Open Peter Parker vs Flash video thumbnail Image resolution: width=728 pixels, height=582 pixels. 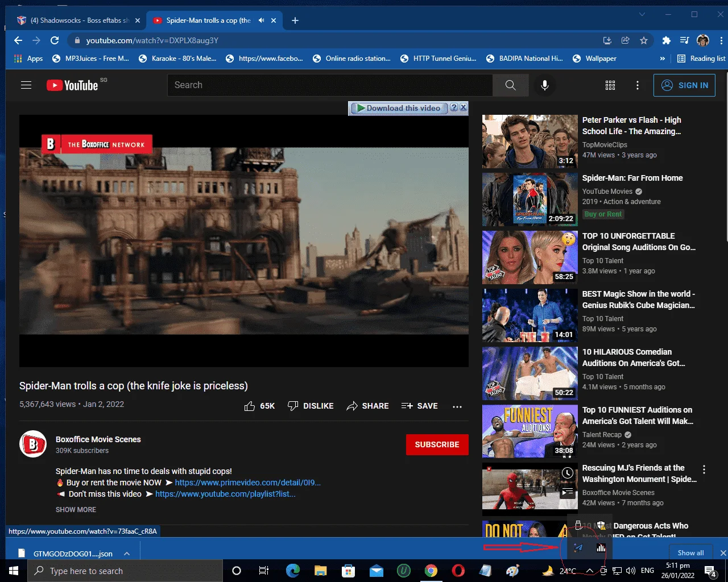[x=530, y=141]
